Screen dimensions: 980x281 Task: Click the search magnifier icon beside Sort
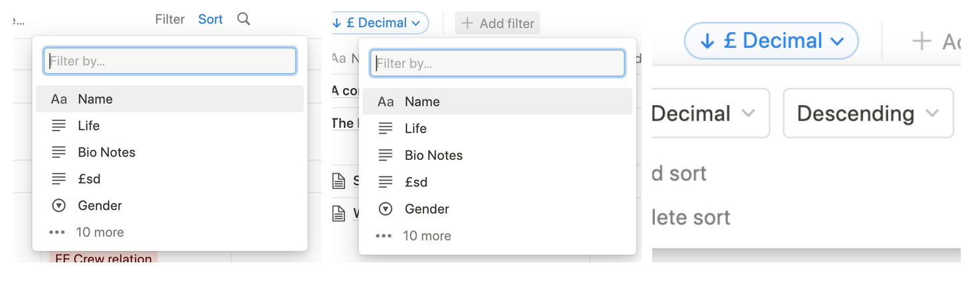coord(244,19)
